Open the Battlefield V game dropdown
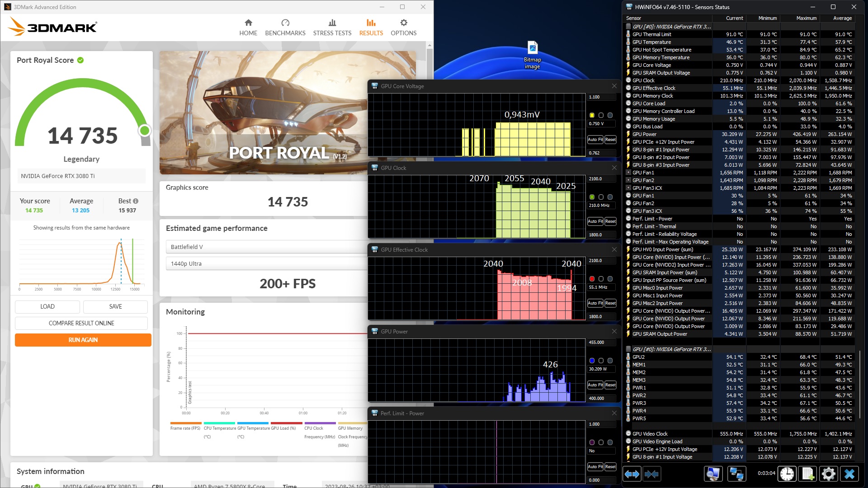Image resolution: width=868 pixels, height=488 pixels. click(x=267, y=247)
